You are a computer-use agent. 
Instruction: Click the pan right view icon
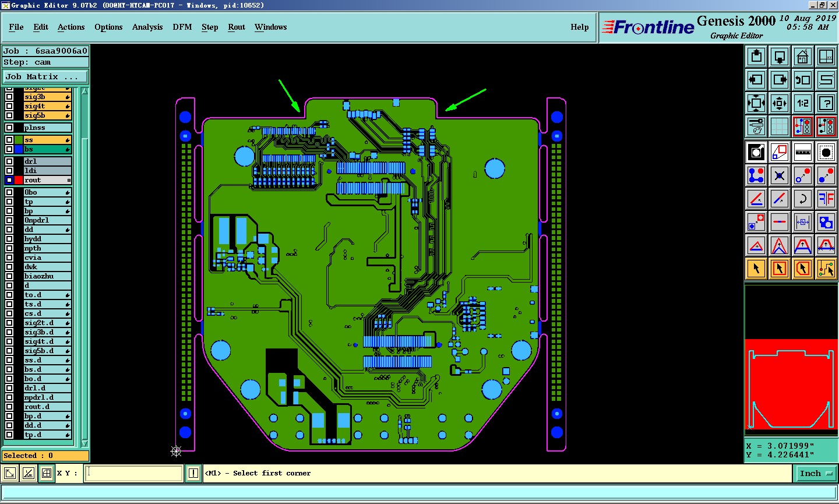[780, 80]
